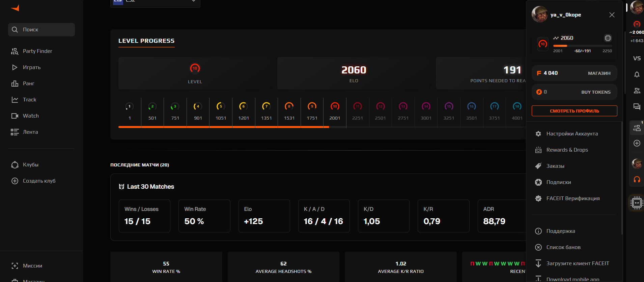Click level 8 marker at 1531
This screenshot has height=282, width=644.
click(289, 106)
